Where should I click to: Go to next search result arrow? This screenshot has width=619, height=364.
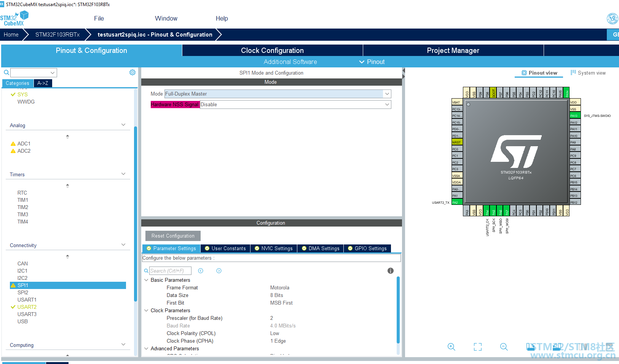point(219,271)
